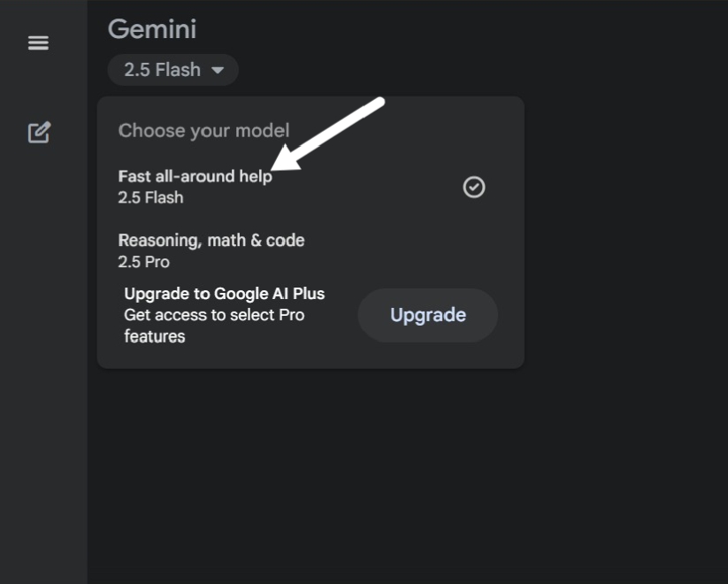Image resolution: width=728 pixels, height=584 pixels.
Task: Select the "2.5 Flash" label inside the model list
Action: 150,197
